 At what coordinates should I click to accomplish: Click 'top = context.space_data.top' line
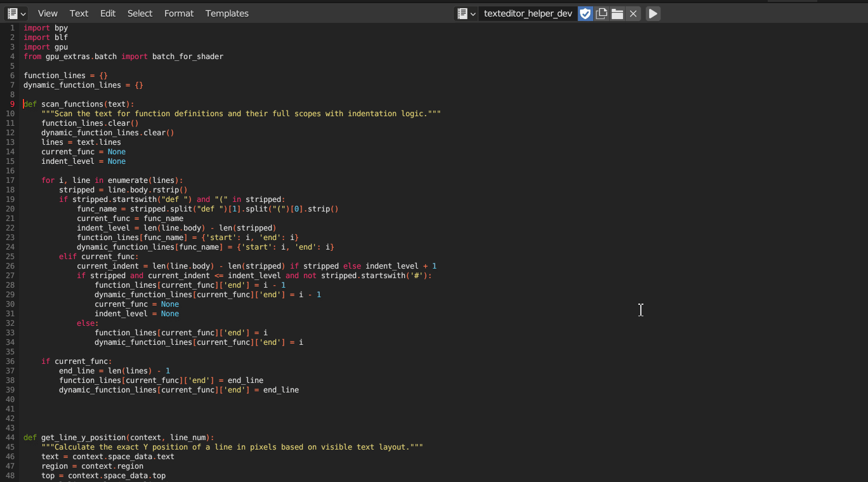pos(103,476)
